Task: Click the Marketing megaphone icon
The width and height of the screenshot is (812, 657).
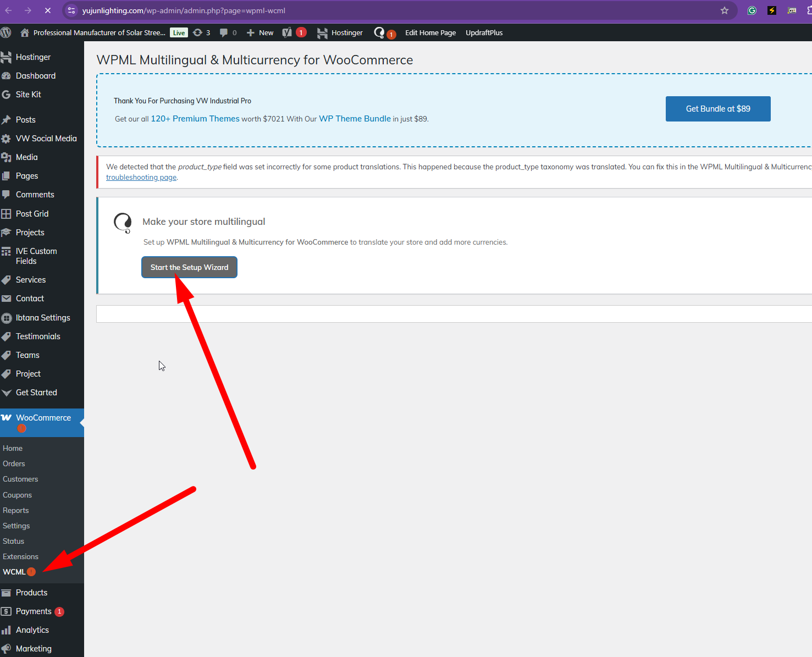Action: 7,649
